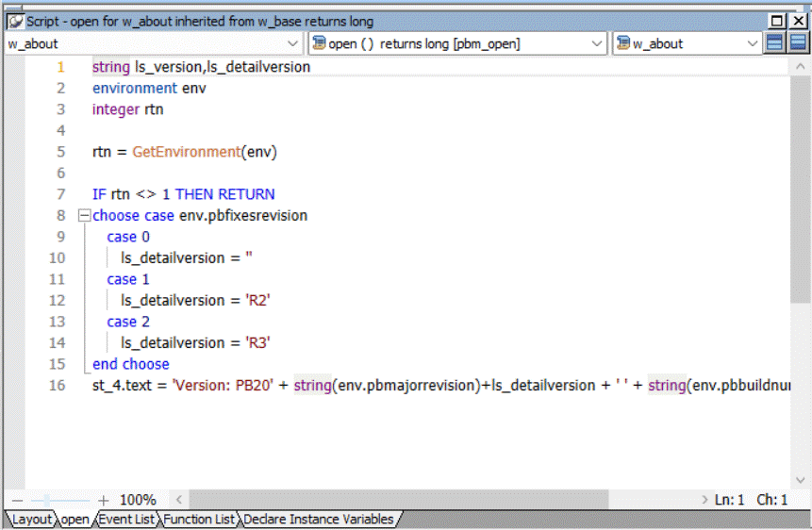
Task: Click the first split-view icon beside w_about
Action: tap(775, 42)
